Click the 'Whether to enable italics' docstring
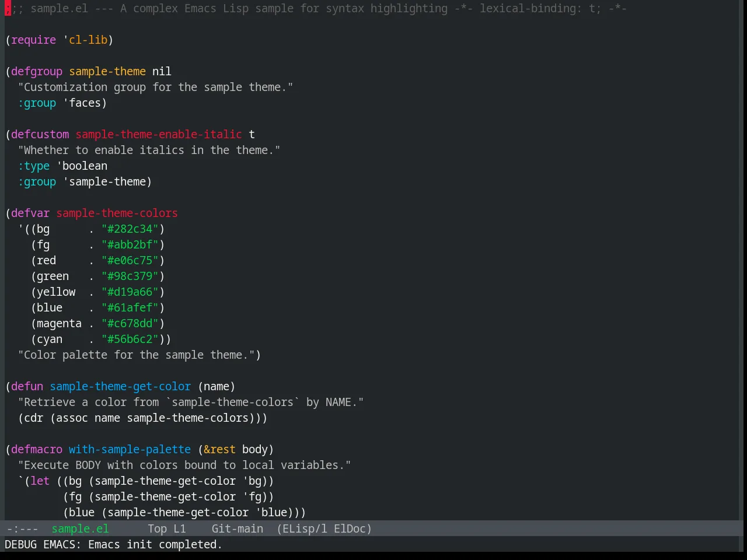Screen dimensions: 747x560 [149, 150]
